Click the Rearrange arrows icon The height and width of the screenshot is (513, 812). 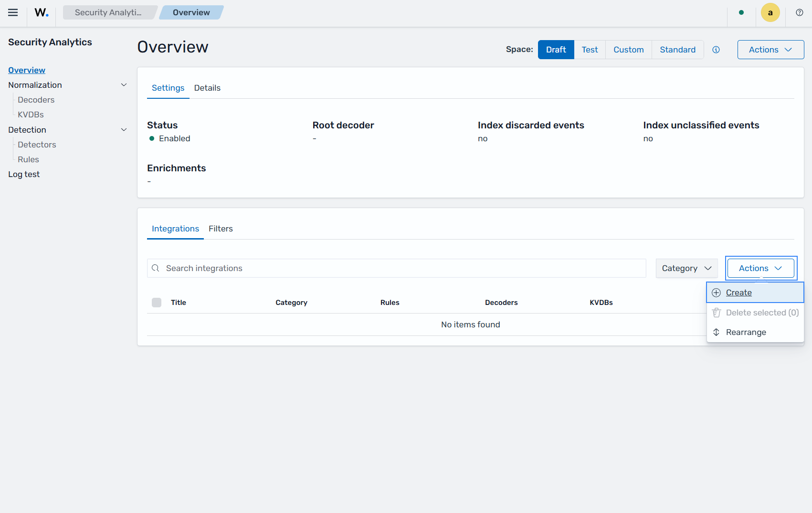[x=716, y=332]
